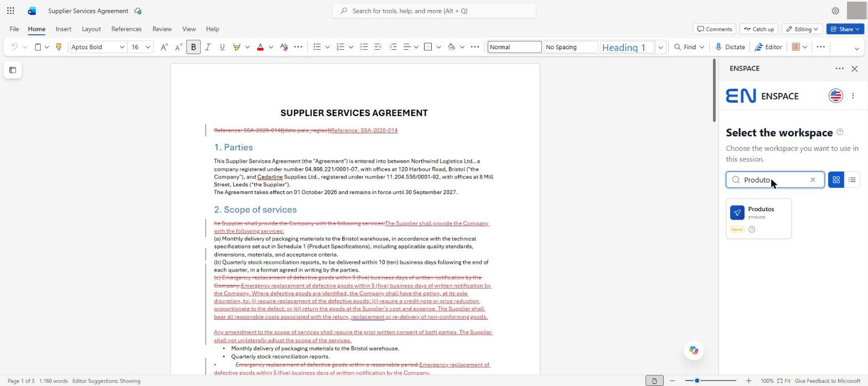Open the font name dropdown
868x386 pixels.
coord(122,47)
